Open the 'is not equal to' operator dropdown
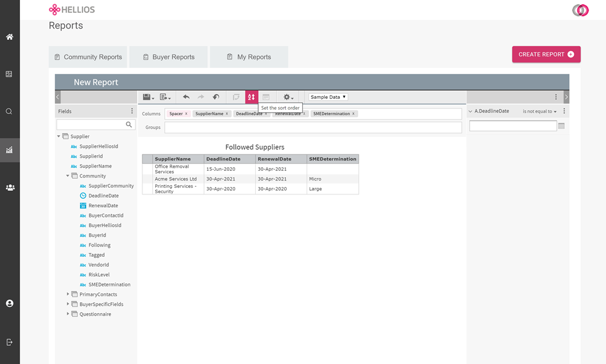 539,111
